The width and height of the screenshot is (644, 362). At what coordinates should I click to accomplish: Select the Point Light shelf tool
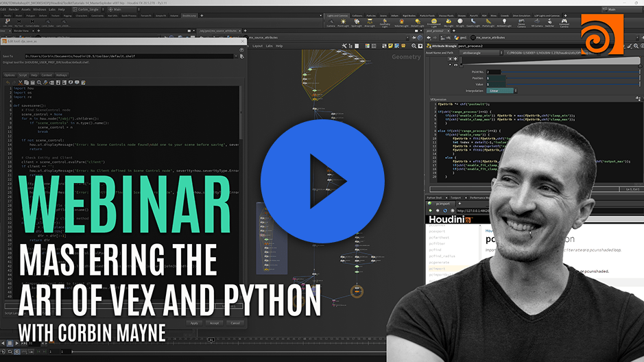(343, 23)
